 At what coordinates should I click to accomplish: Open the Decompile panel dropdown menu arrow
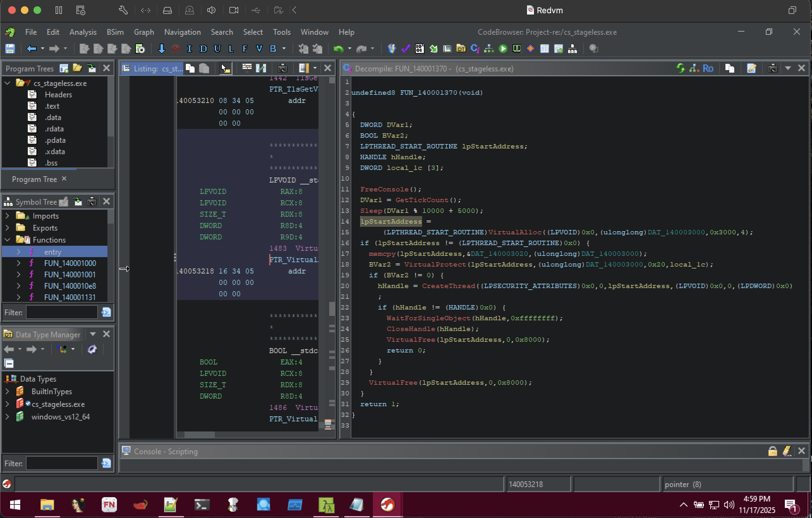coord(788,69)
